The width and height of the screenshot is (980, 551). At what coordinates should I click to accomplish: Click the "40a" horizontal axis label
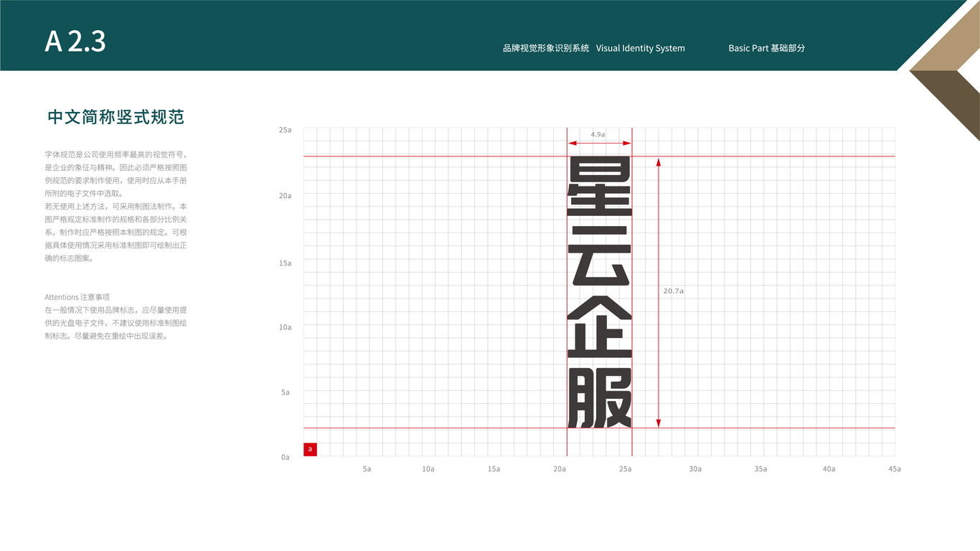pos(829,469)
